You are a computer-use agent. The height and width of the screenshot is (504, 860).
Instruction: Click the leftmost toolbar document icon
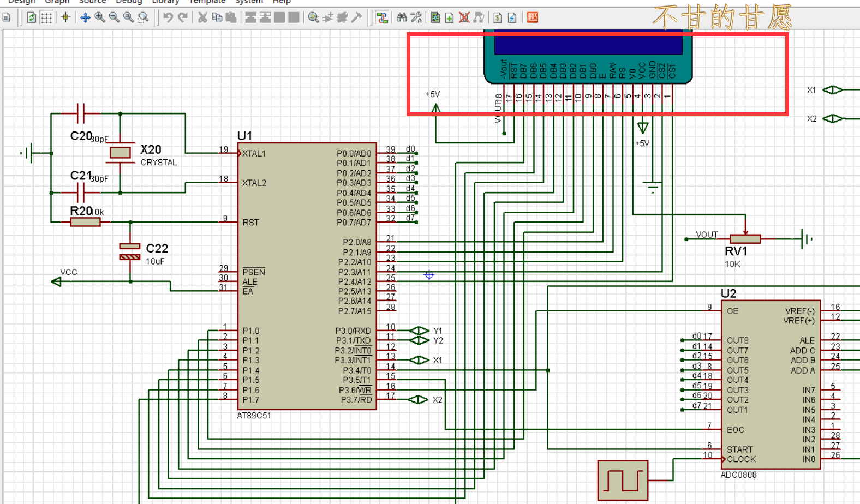tap(7, 17)
